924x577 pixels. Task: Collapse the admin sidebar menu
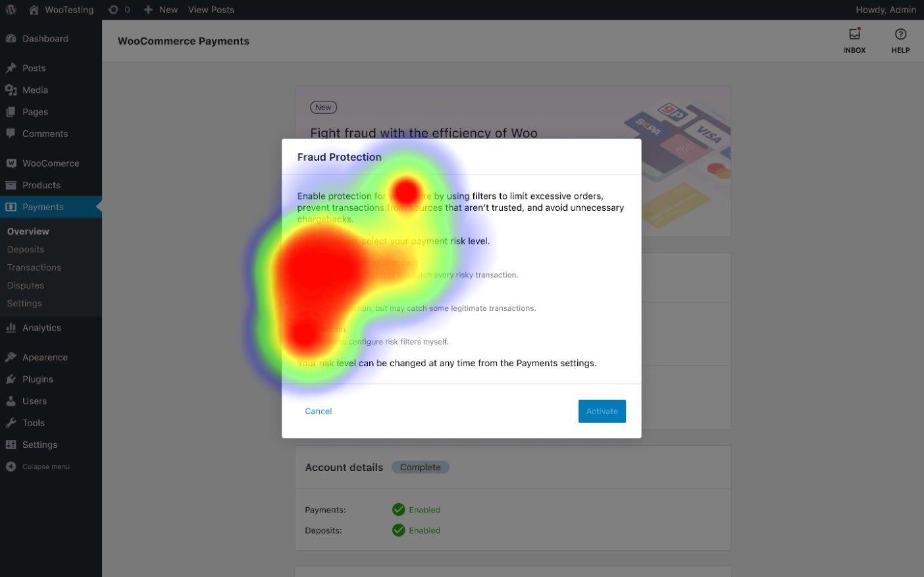(x=38, y=466)
